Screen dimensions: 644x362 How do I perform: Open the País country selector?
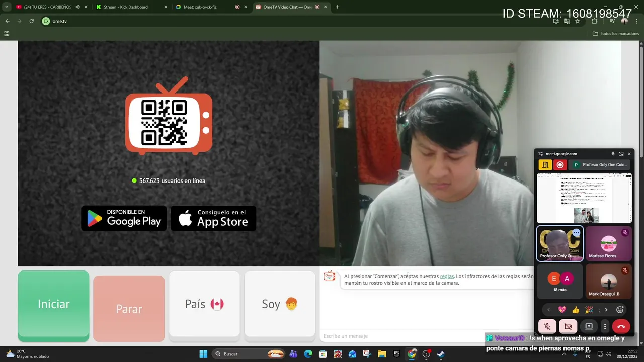(204, 304)
